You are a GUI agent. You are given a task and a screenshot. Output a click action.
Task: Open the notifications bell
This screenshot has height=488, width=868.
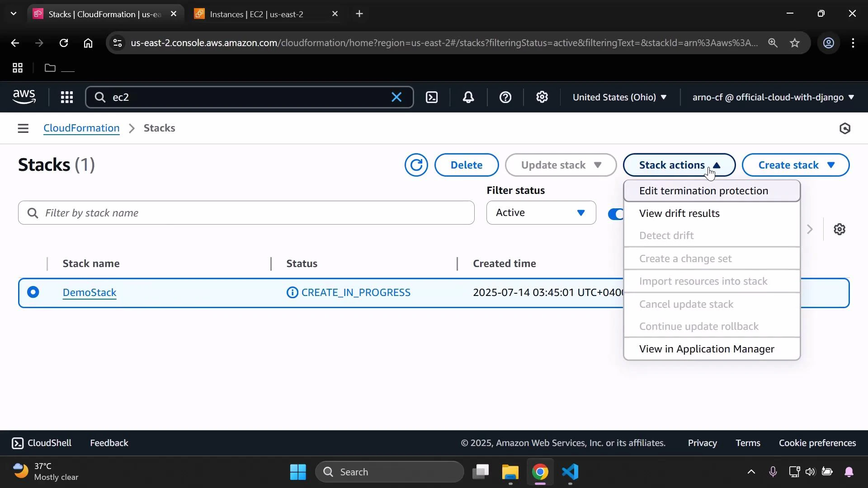point(468,97)
